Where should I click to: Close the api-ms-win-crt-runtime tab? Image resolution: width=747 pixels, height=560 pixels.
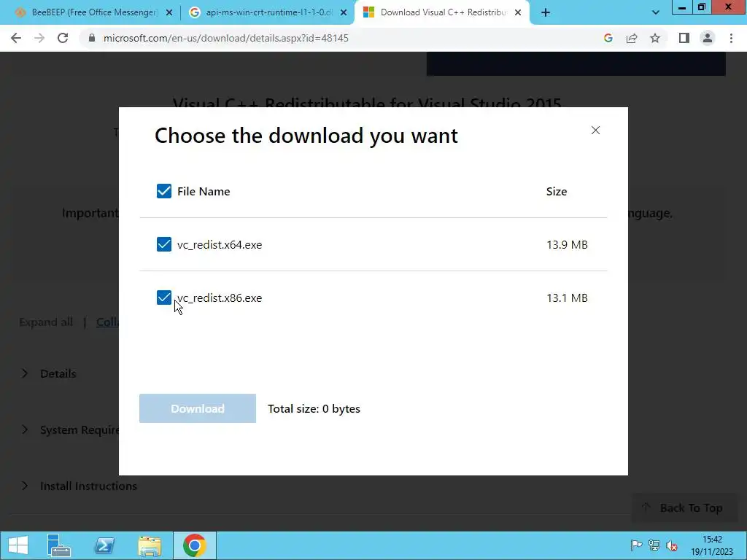(x=344, y=13)
